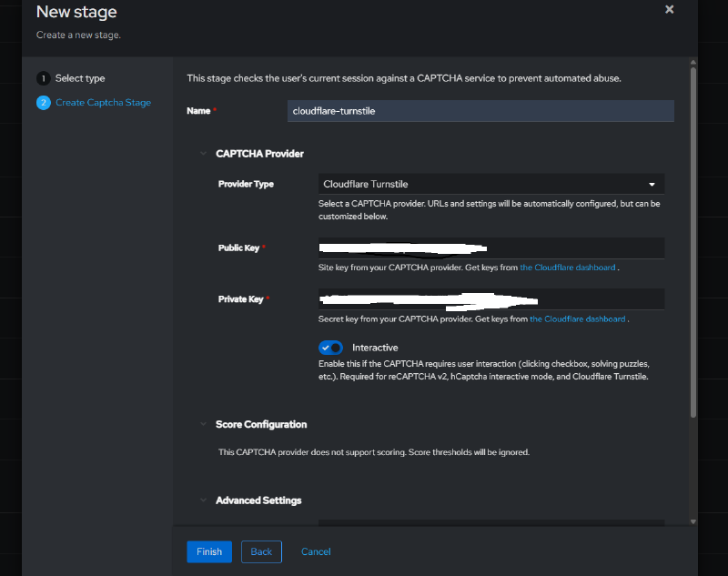Click the Back button
Image resolution: width=728 pixels, height=576 pixels.
pyautogui.click(x=261, y=551)
